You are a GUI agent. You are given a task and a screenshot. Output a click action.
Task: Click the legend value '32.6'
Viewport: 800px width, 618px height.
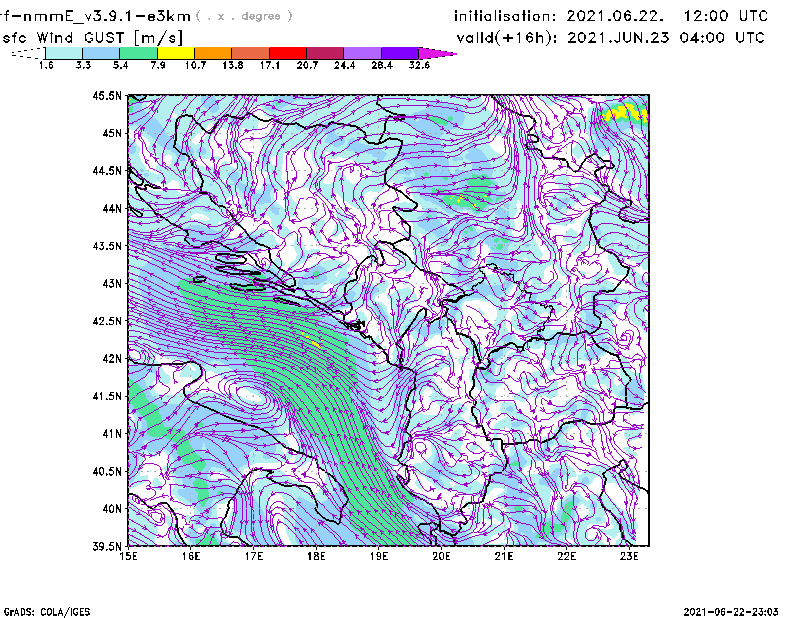tap(419, 65)
